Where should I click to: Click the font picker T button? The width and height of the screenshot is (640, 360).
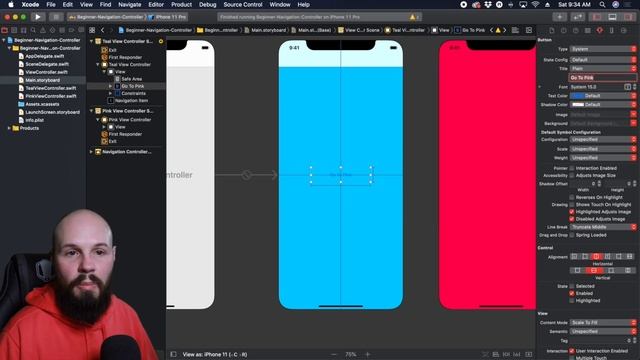627,87
